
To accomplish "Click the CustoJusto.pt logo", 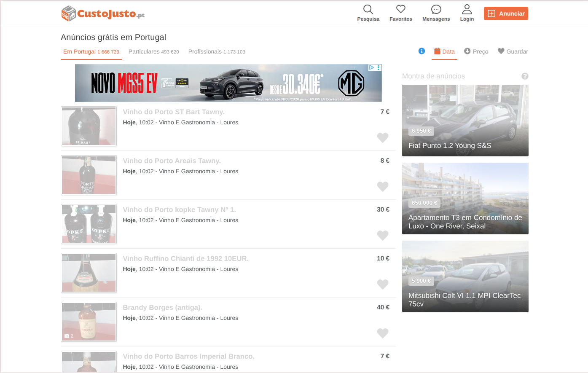I will pos(102,13).
